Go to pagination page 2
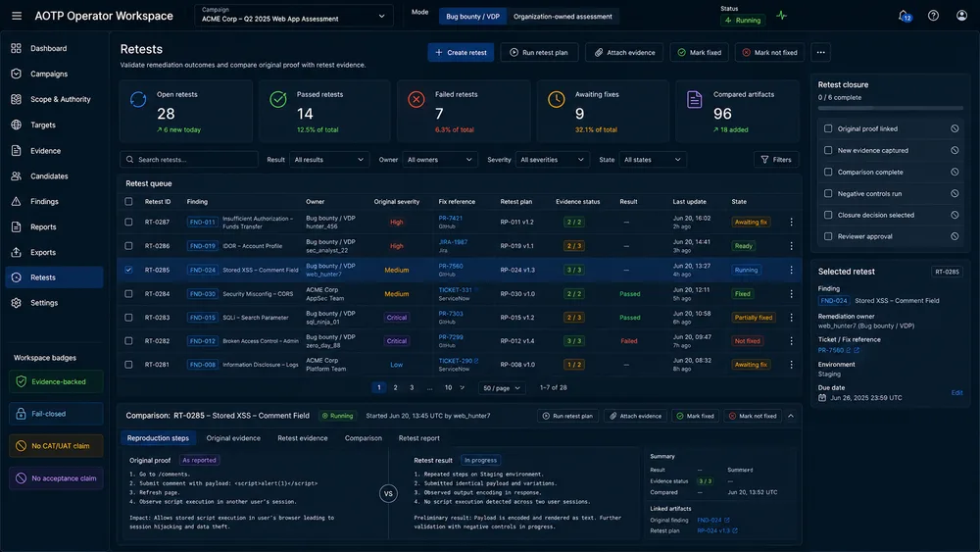This screenshot has width=980, height=552. (x=395, y=387)
